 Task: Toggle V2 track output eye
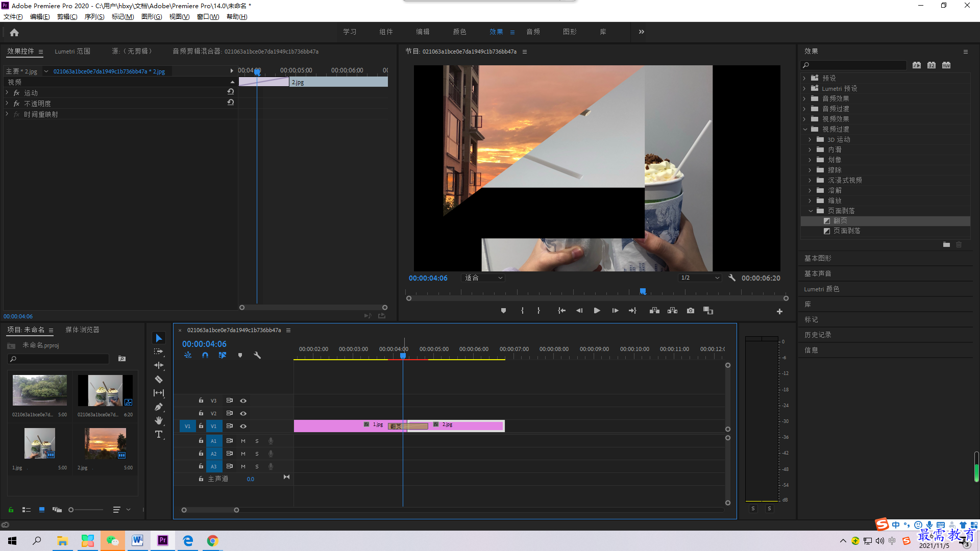(x=243, y=414)
